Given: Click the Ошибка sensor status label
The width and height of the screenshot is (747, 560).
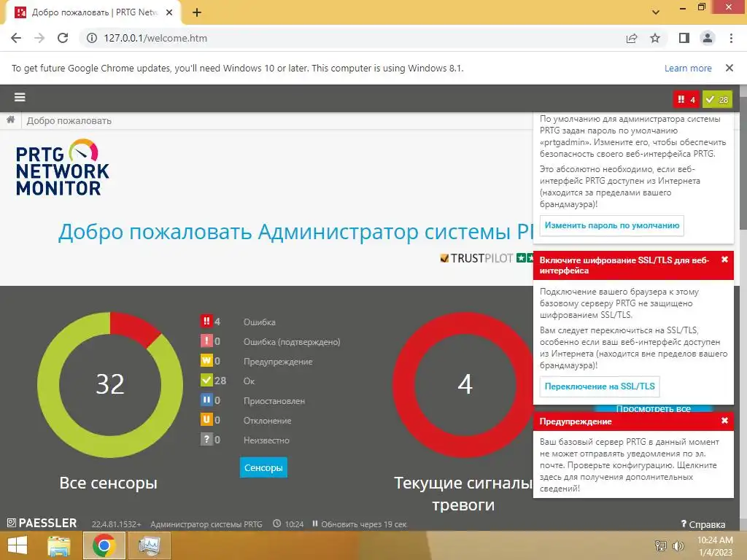Looking at the screenshot, I should point(259,322).
